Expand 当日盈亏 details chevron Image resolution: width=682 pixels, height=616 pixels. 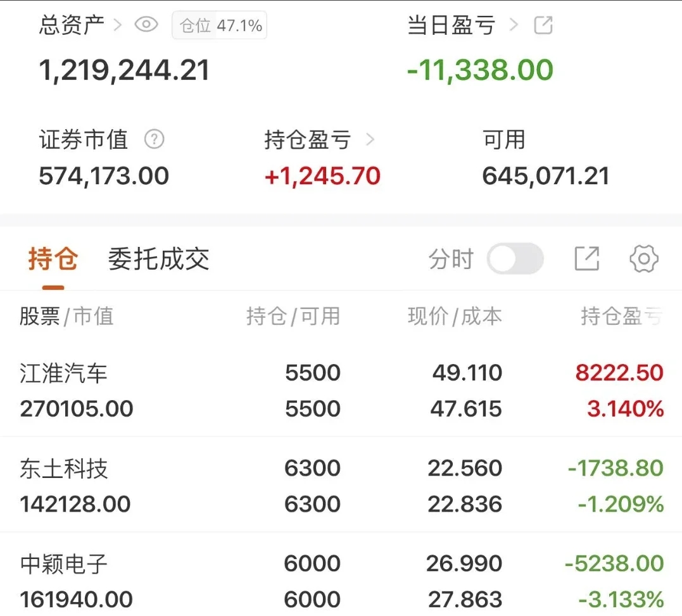click(514, 25)
